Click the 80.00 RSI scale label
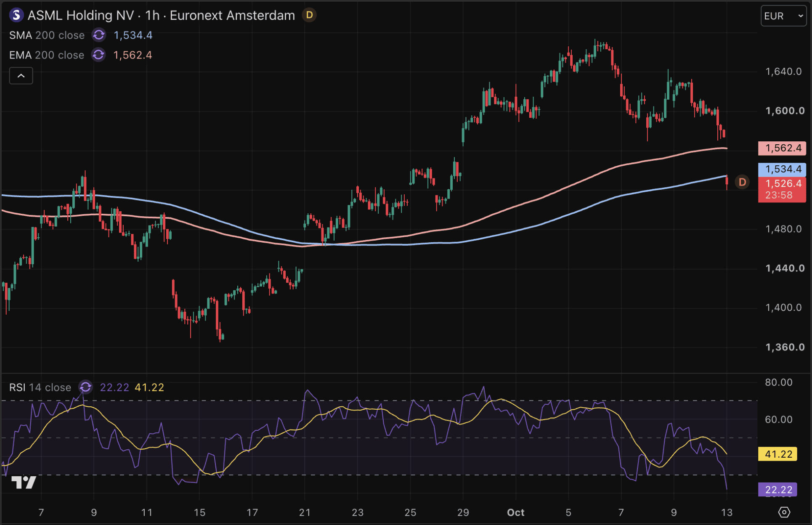The image size is (812, 525). tap(778, 382)
